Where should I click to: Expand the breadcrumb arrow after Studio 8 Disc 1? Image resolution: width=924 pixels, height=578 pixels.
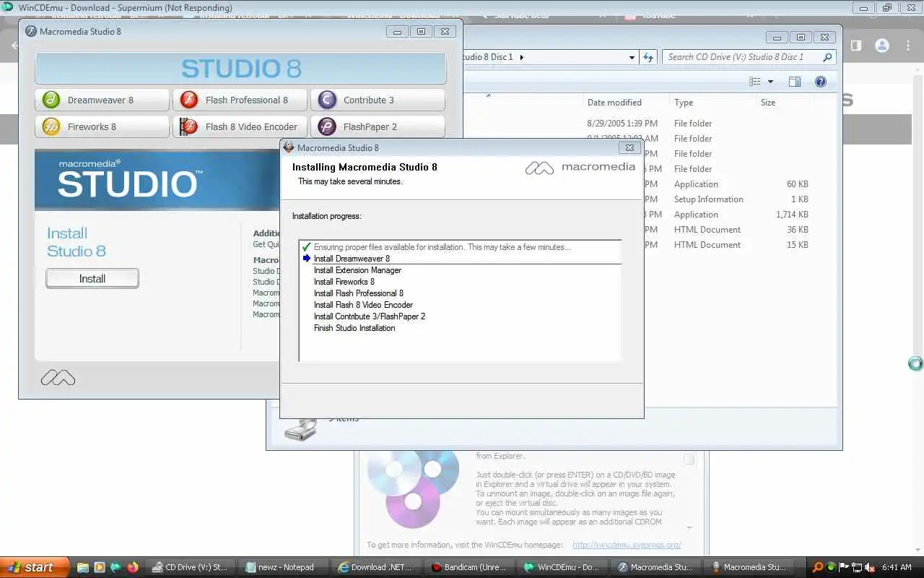point(521,57)
